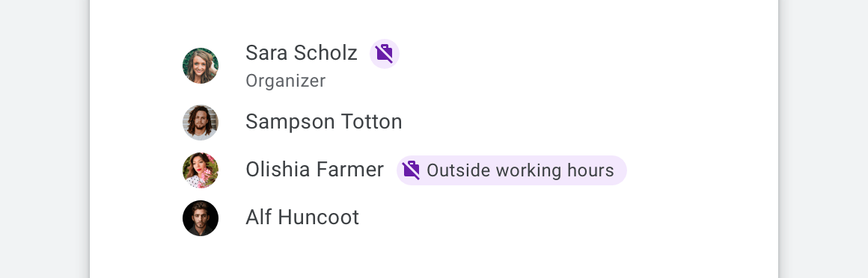Click Sara Scholz's outside working hours badge icon
Viewport: 868px width, 278px height.
click(384, 54)
